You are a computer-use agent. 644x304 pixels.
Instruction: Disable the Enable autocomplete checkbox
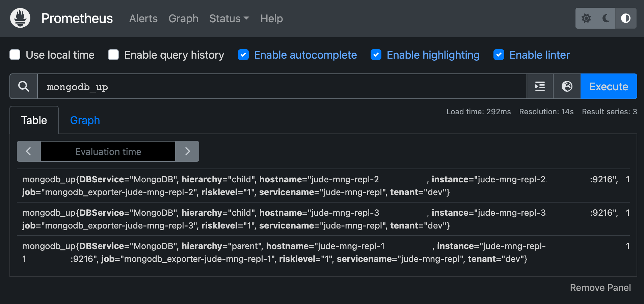point(243,55)
